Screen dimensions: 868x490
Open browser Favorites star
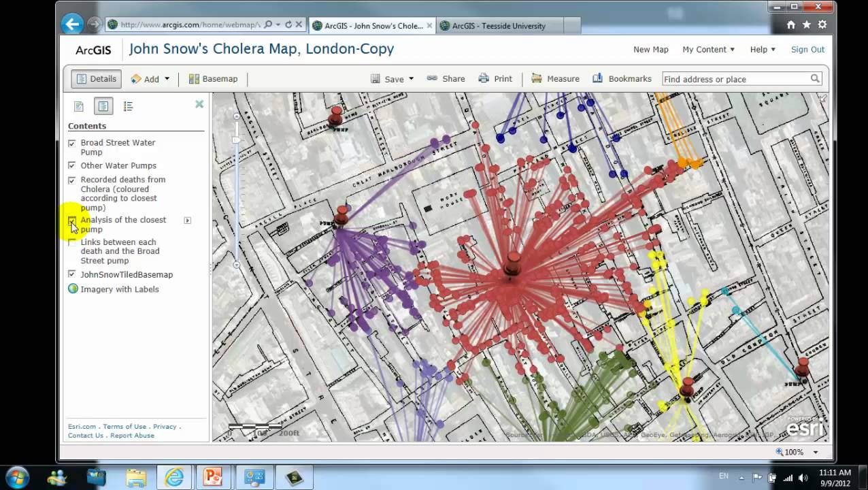click(x=806, y=25)
